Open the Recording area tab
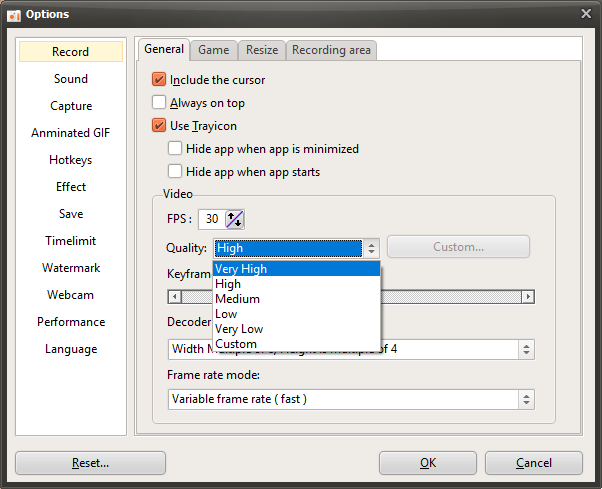602x489 pixels. click(x=331, y=50)
